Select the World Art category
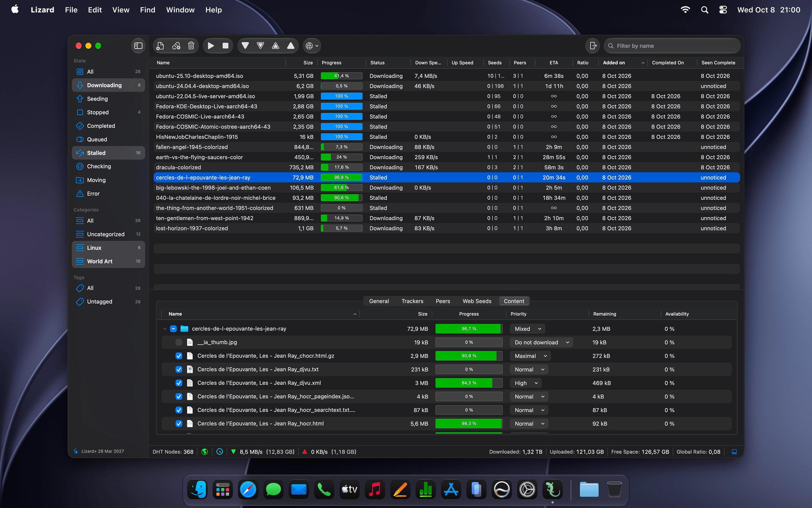This screenshot has width=812, height=508. pos(108,261)
